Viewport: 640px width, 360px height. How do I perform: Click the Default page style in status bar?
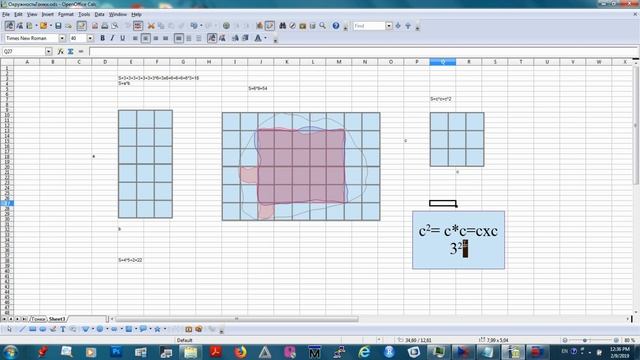[184, 340]
